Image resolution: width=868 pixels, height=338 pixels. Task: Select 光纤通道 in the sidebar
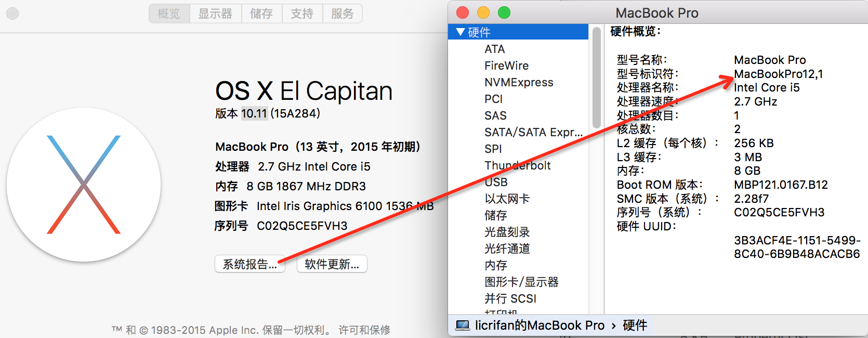tap(507, 249)
